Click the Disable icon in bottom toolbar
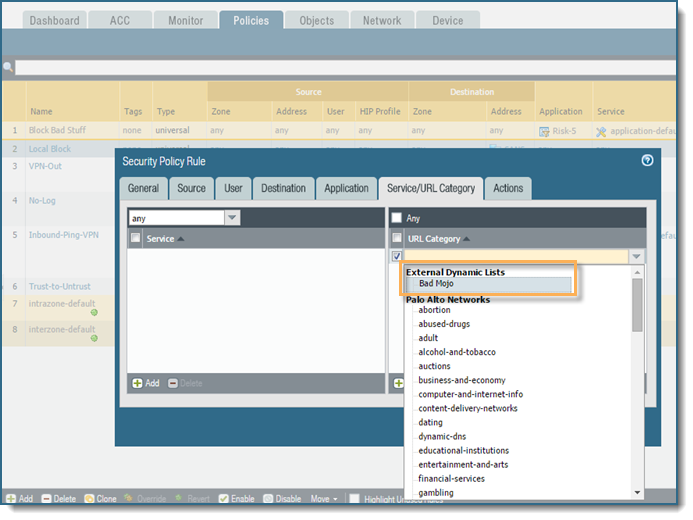Viewport: 693px width, 520px height. click(x=268, y=498)
